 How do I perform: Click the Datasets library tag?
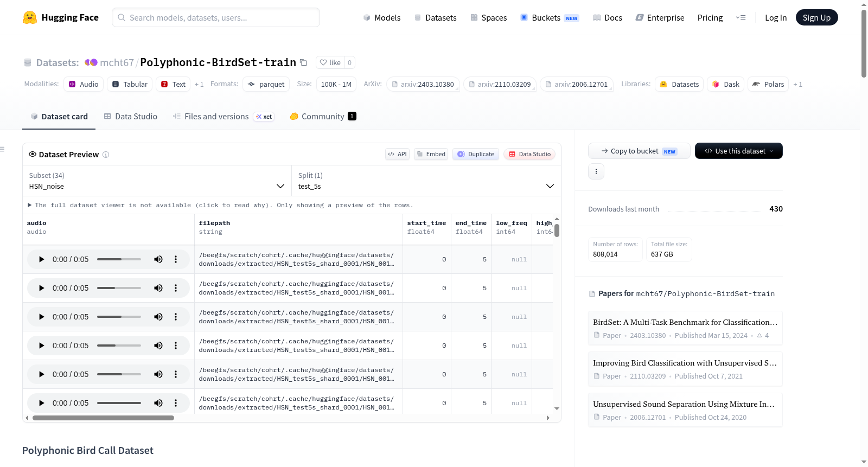(x=679, y=84)
